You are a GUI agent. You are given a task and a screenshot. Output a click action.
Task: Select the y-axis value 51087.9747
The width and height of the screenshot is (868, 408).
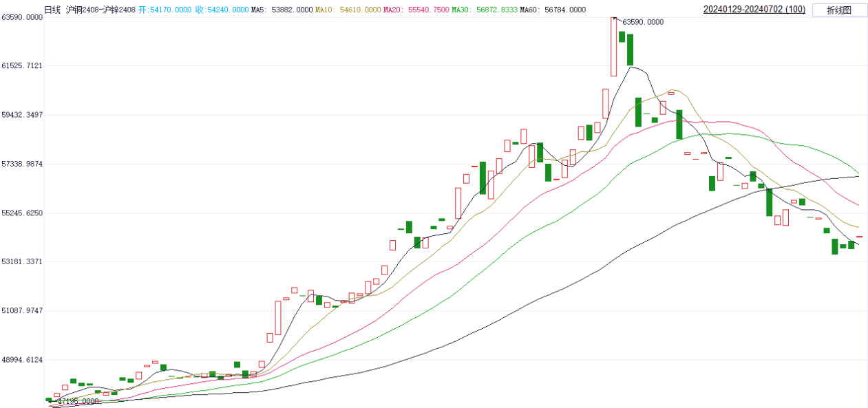[23, 311]
